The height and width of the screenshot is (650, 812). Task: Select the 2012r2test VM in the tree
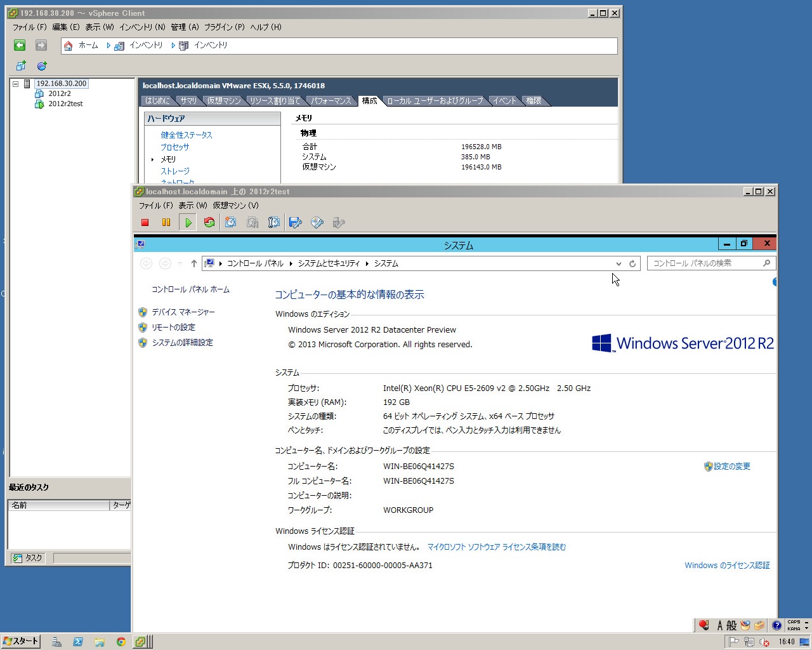pos(65,104)
